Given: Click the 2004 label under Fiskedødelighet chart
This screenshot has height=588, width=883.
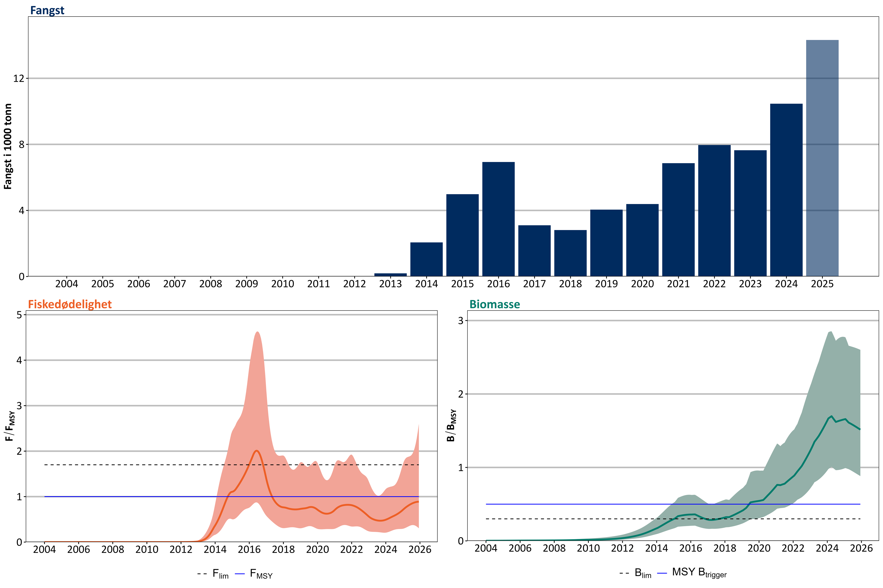Looking at the screenshot, I should click(x=44, y=549).
